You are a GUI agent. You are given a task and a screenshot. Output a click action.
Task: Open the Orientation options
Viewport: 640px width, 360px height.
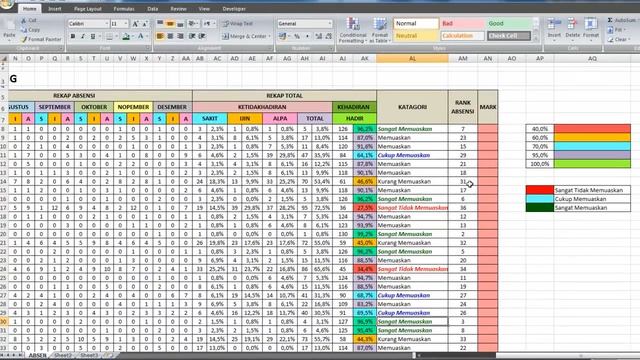point(193,23)
